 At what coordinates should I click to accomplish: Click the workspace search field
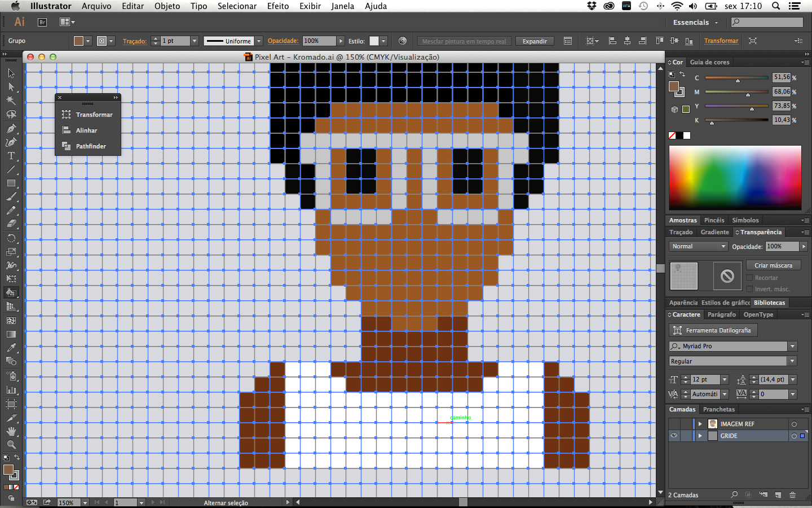tap(767, 22)
